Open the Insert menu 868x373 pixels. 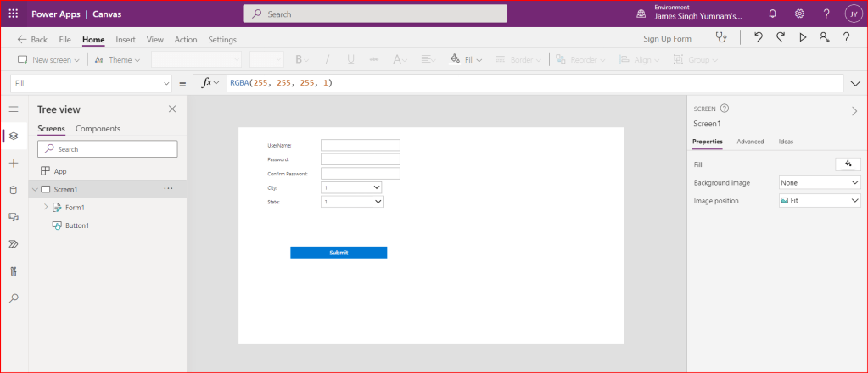(126, 40)
